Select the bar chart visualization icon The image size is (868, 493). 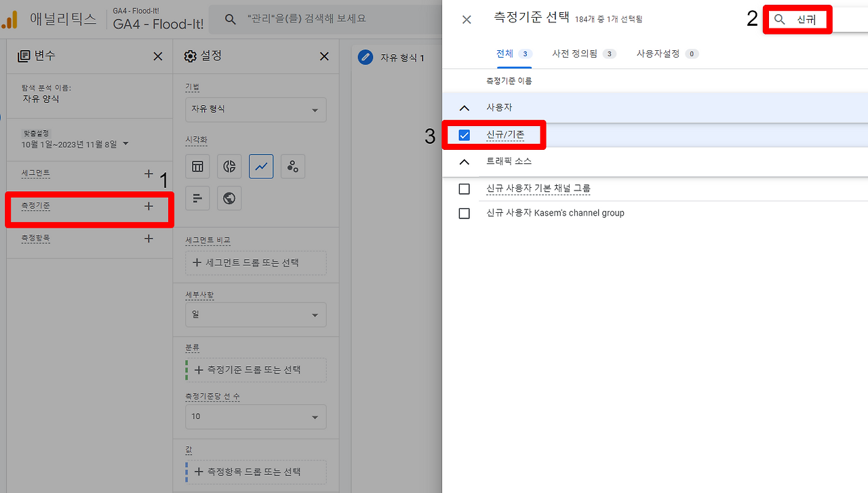coord(197,197)
